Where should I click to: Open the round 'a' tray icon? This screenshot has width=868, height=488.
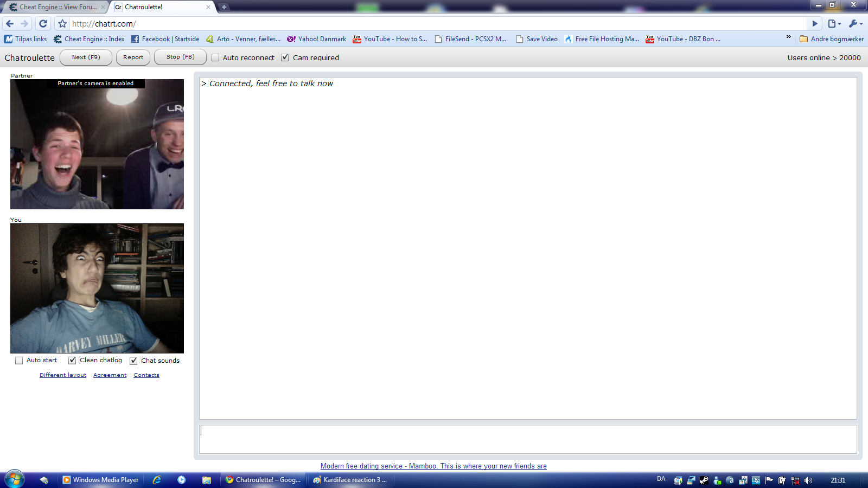pos(730,480)
